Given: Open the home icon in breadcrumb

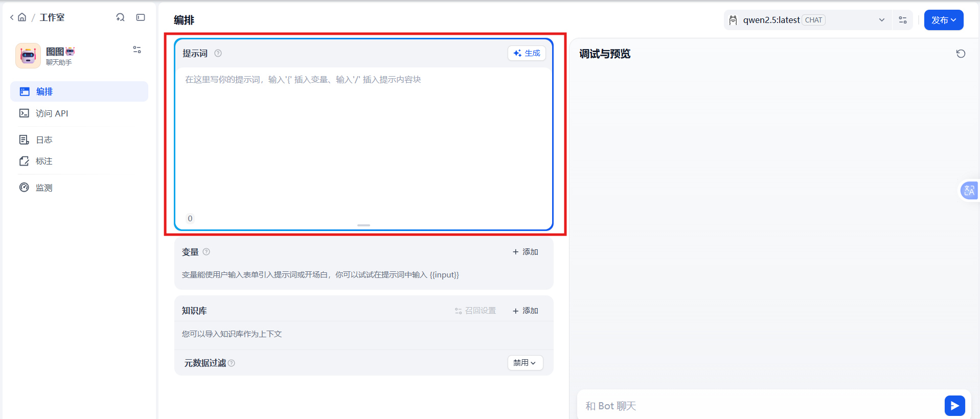Looking at the screenshot, I should (x=22, y=17).
